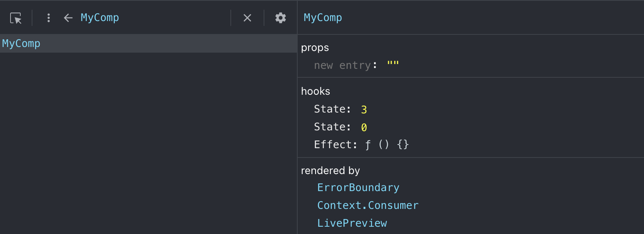The image size is (644, 234).
Task: Edit the empty string prop value
Action: tap(393, 64)
